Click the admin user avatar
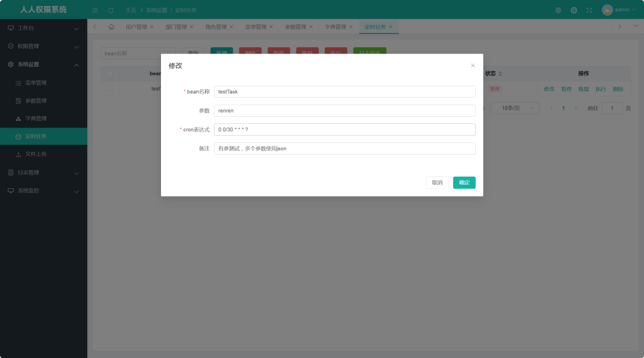 (607, 10)
